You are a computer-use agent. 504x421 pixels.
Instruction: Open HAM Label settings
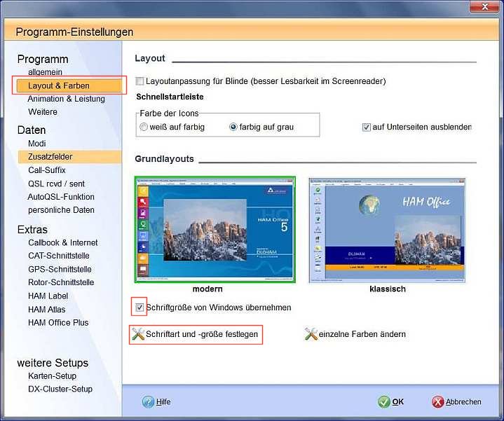coord(48,296)
